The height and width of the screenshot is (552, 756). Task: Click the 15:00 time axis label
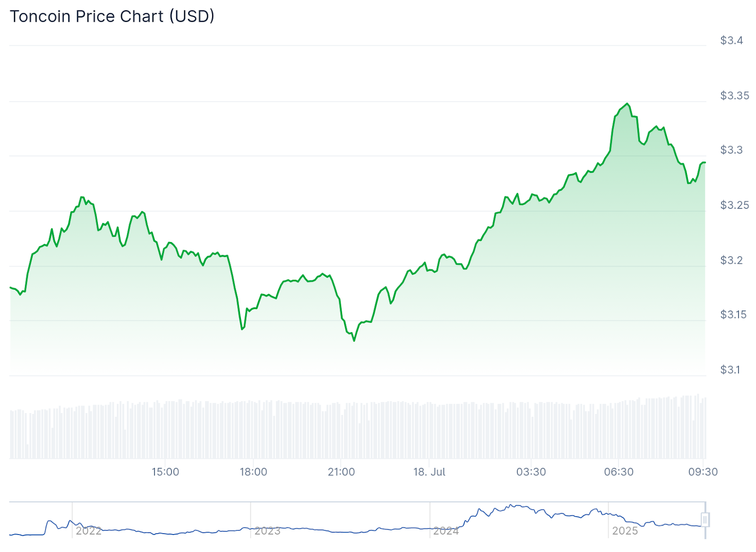pos(165,472)
